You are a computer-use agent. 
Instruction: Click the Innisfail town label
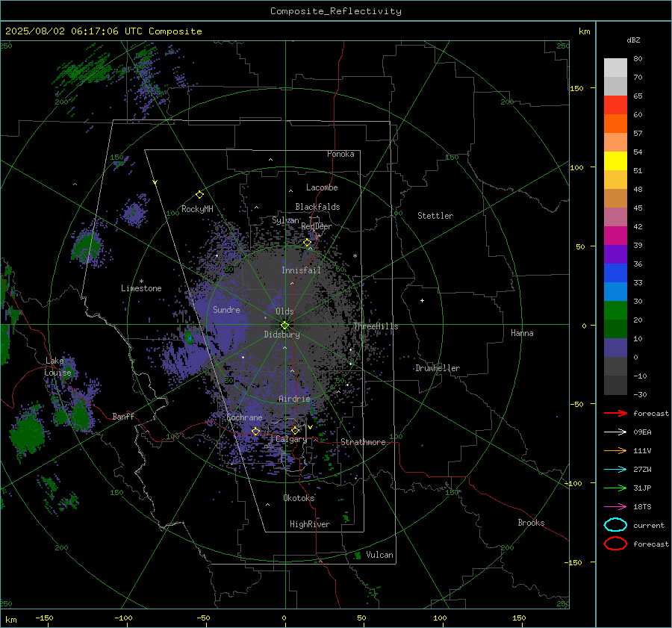pos(301,270)
